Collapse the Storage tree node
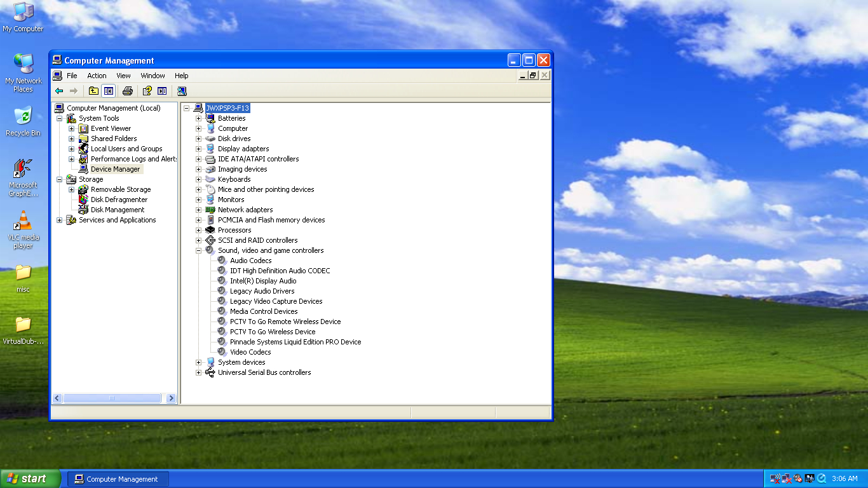Screen dimensions: 868x488 pyautogui.click(x=59, y=179)
